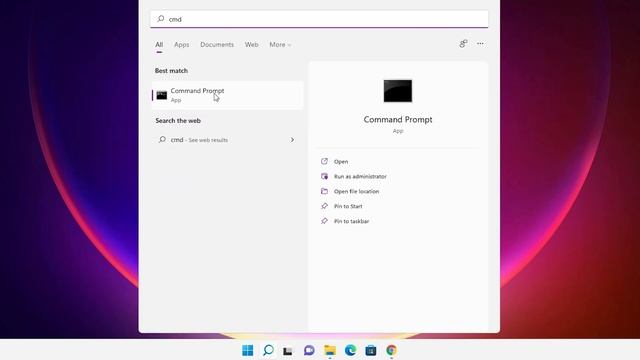640x360 pixels.
Task: Select the All tab
Action: (159, 44)
